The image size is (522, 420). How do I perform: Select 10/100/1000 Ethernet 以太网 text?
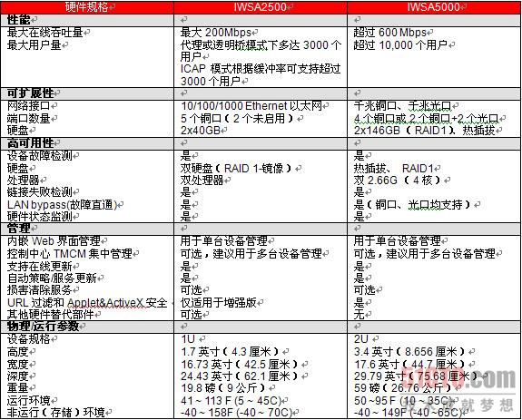click(x=251, y=106)
